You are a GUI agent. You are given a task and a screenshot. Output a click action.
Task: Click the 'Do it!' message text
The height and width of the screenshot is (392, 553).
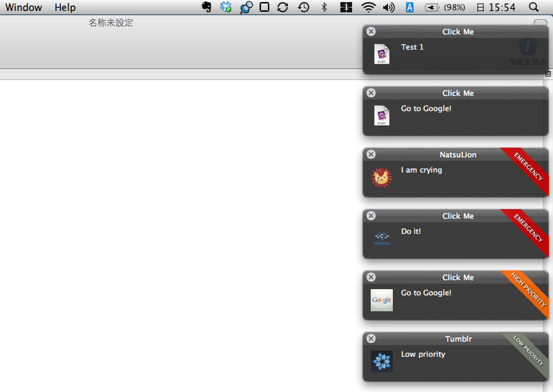pos(411,231)
